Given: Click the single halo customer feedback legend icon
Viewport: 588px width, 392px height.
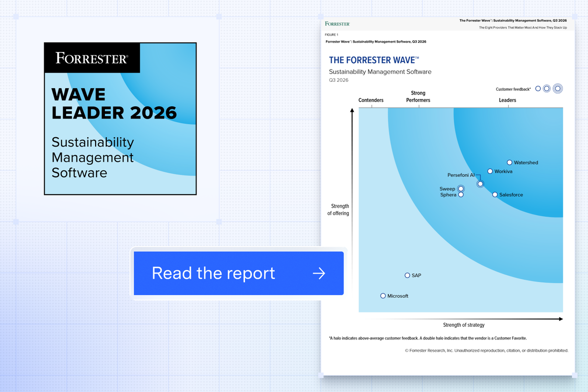Looking at the screenshot, I should pyautogui.click(x=547, y=89).
